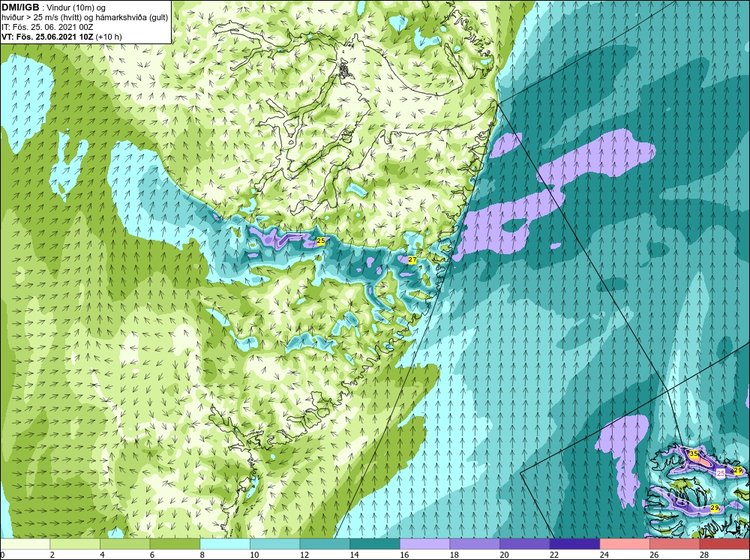This screenshot has width=750, height=560.
Task: Select the 14–16 m/s dark teal legend swatch
Action: click(x=374, y=544)
